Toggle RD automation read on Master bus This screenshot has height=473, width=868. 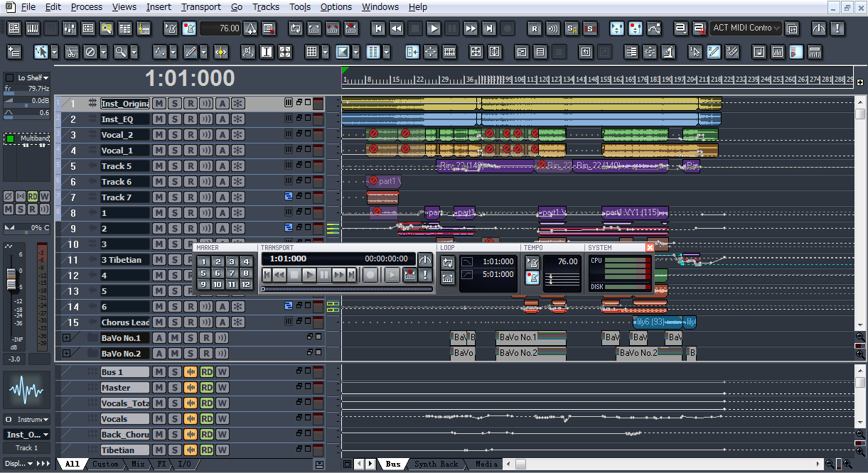pyautogui.click(x=207, y=388)
